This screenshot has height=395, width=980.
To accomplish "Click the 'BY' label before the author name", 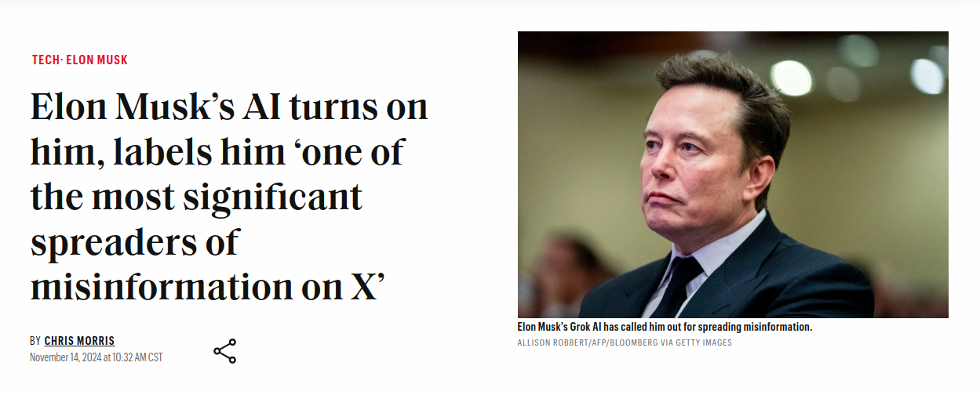I will [35, 341].
